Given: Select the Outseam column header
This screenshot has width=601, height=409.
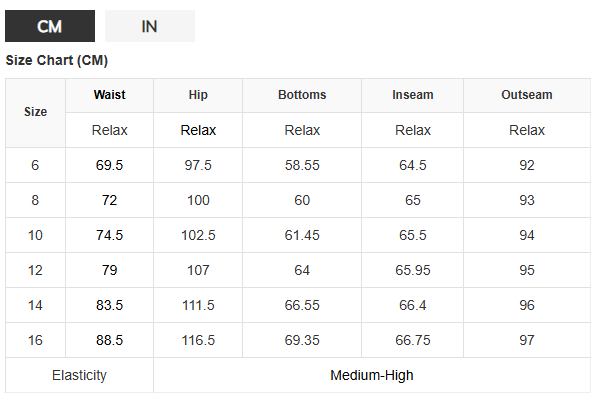Looking at the screenshot, I should point(527,95).
